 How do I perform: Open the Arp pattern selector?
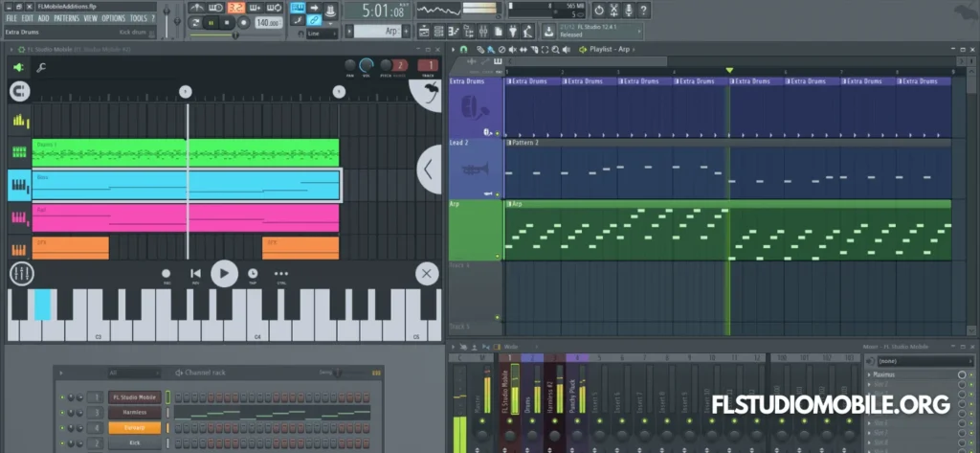[378, 31]
